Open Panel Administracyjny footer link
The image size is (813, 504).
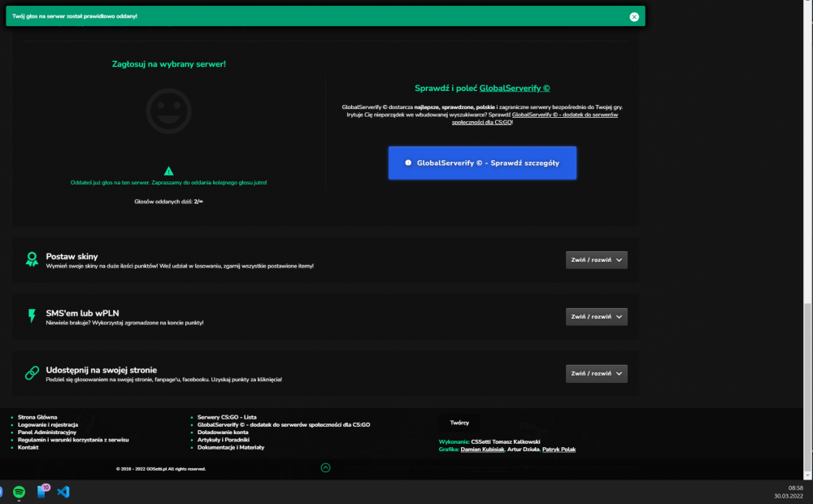tap(46, 432)
